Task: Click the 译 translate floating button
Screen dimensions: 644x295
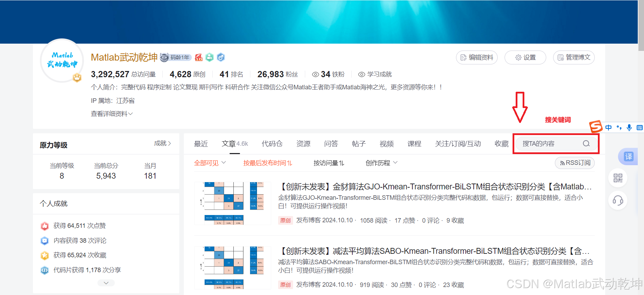Action: point(628,157)
